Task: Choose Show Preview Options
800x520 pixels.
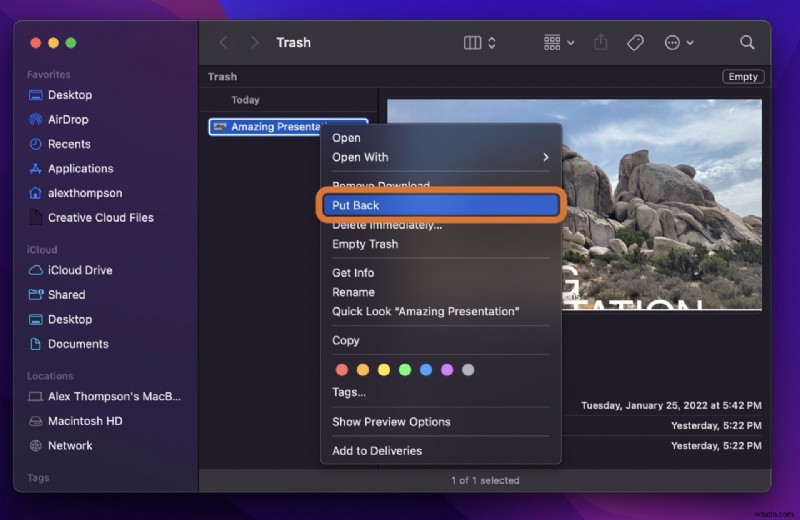Action: (391, 422)
